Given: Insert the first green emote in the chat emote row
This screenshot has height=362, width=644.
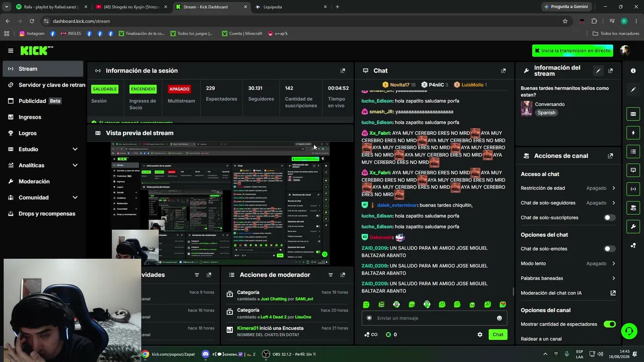Looking at the screenshot, I should (x=366, y=305).
